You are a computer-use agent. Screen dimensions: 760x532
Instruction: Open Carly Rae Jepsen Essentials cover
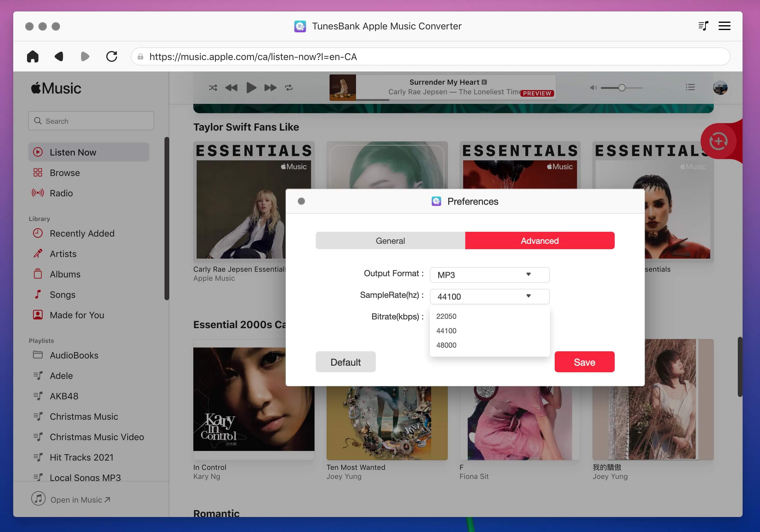(x=240, y=202)
